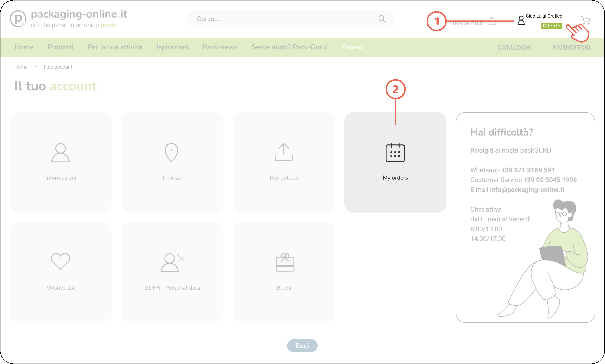Click the info@packaging-online.it email link
Viewport: 605px width, 364px height.
pyautogui.click(x=527, y=190)
